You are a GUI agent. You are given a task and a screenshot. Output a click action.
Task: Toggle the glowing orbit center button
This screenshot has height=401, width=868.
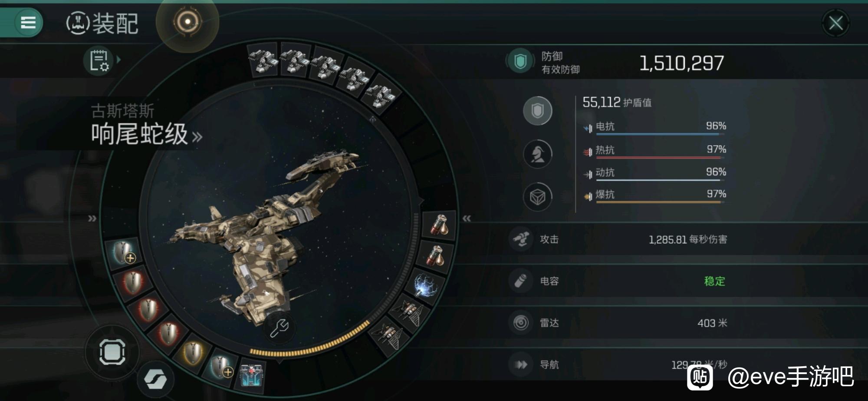click(187, 22)
